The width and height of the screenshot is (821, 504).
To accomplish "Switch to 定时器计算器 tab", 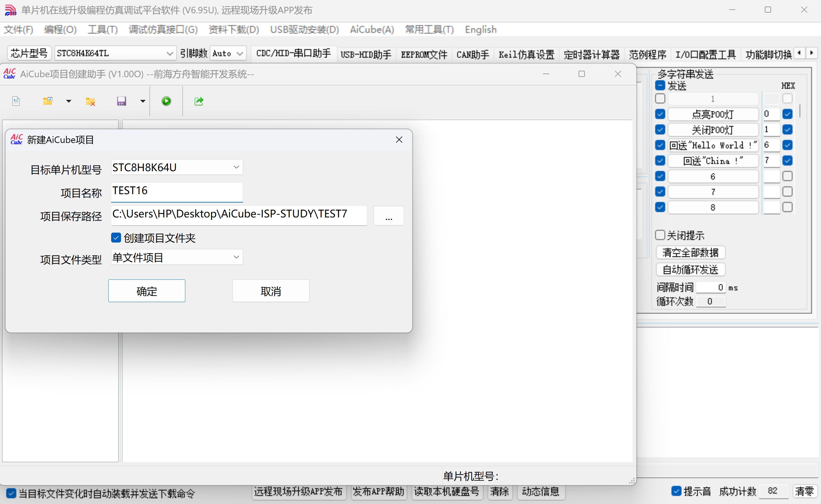I will 592,54.
